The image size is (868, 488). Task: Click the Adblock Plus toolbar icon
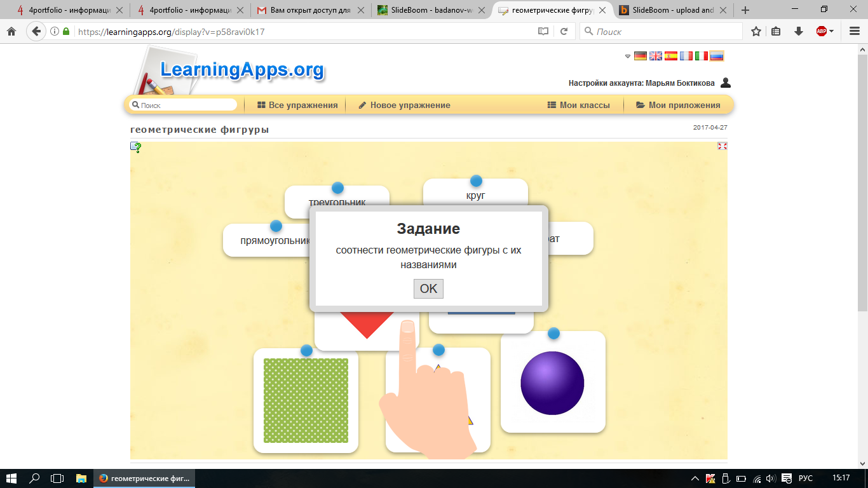tap(821, 31)
